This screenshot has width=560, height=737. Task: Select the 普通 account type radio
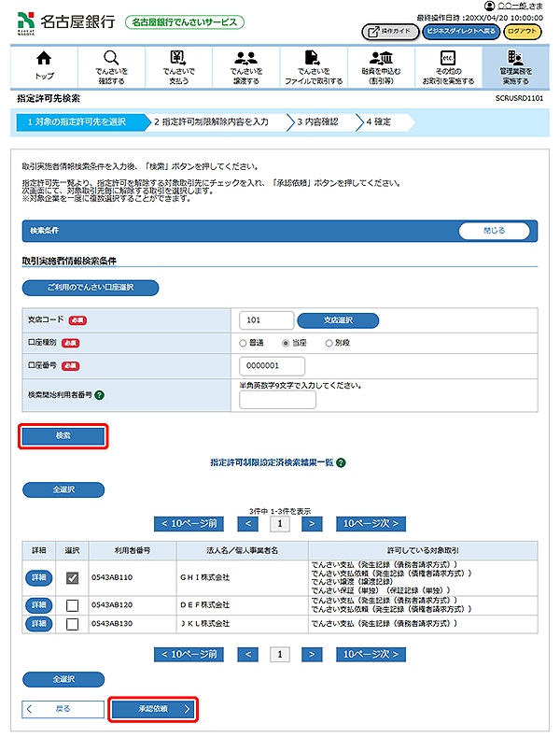pos(245,343)
